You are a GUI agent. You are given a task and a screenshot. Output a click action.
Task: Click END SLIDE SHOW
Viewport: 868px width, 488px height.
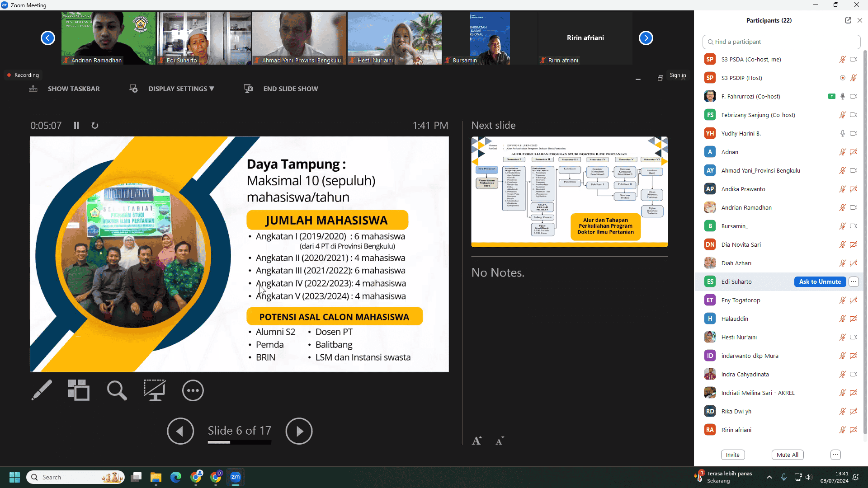pyautogui.click(x=281, y=89)
